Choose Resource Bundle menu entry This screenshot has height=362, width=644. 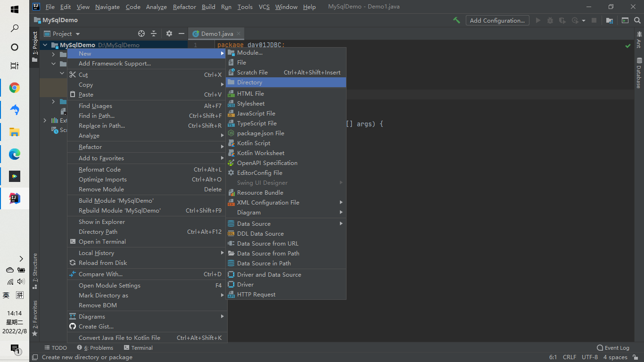pos(286,193)
